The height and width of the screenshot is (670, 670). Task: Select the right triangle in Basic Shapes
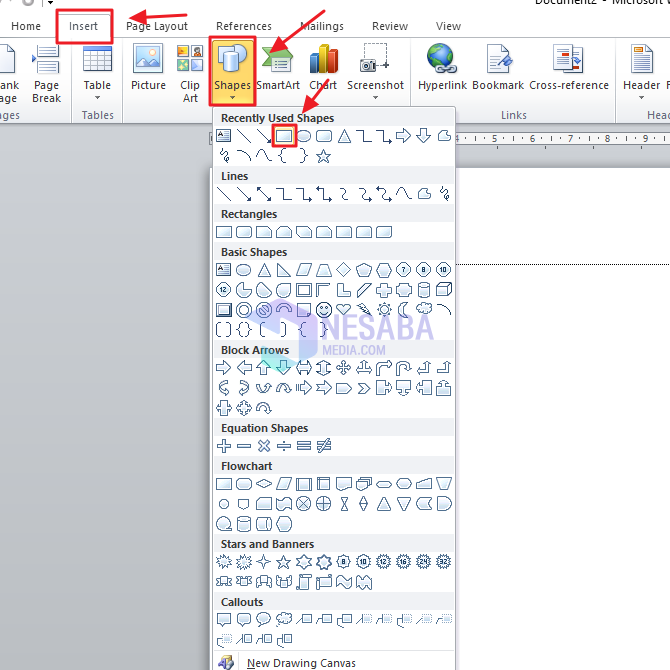[284, 270]
